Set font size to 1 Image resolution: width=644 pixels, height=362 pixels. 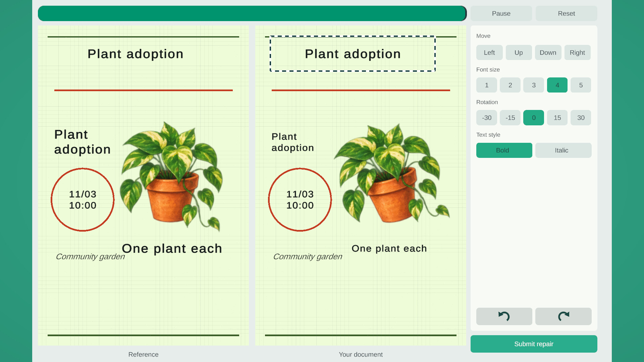point(487,85)
